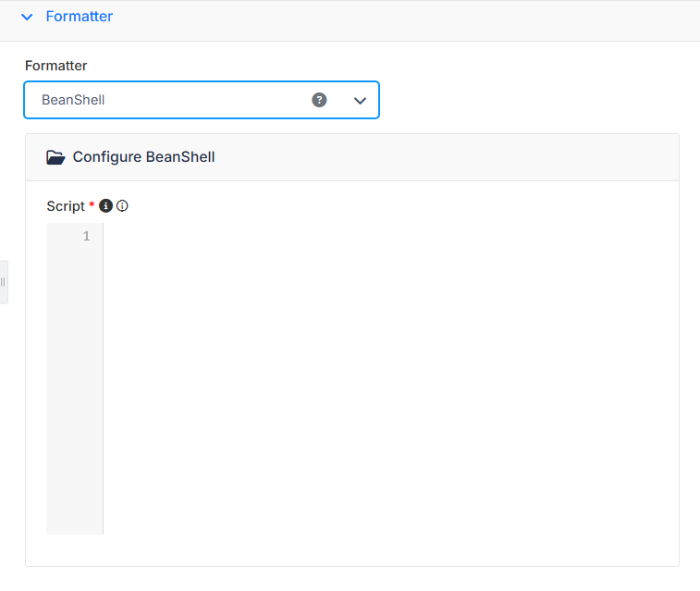The height and width of the screenshot is (591, 700).
Task: Open the formatter combo box by its blank middle area
Action: click(205, 100)
